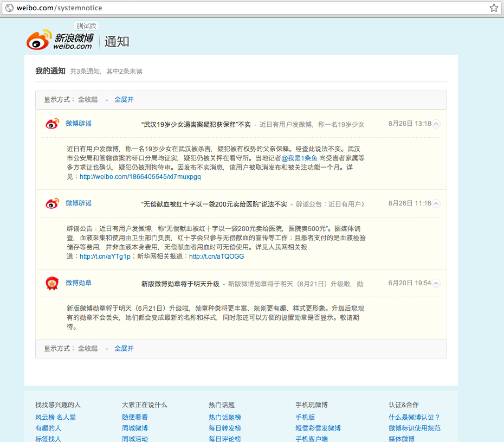Click the 武汉19岁少女遇害案 notice title
Screen dimensions: 504x442
click(196, 125)
